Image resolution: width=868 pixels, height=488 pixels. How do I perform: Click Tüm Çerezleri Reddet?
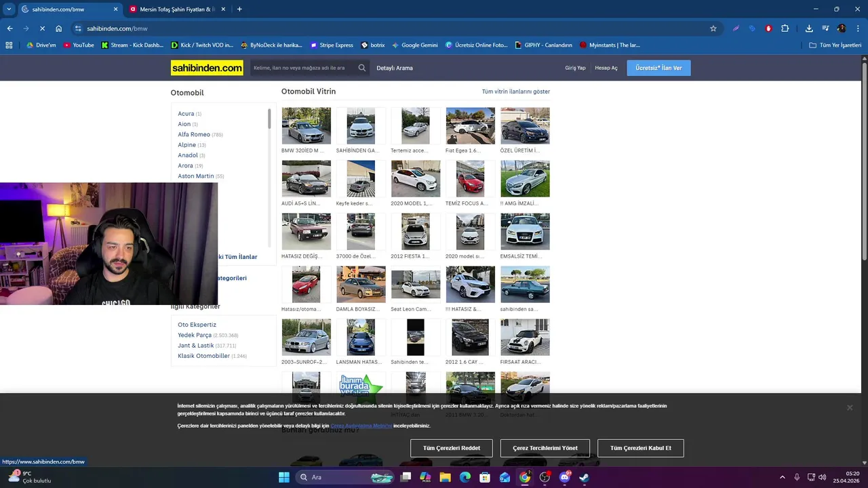pos(452,448)
